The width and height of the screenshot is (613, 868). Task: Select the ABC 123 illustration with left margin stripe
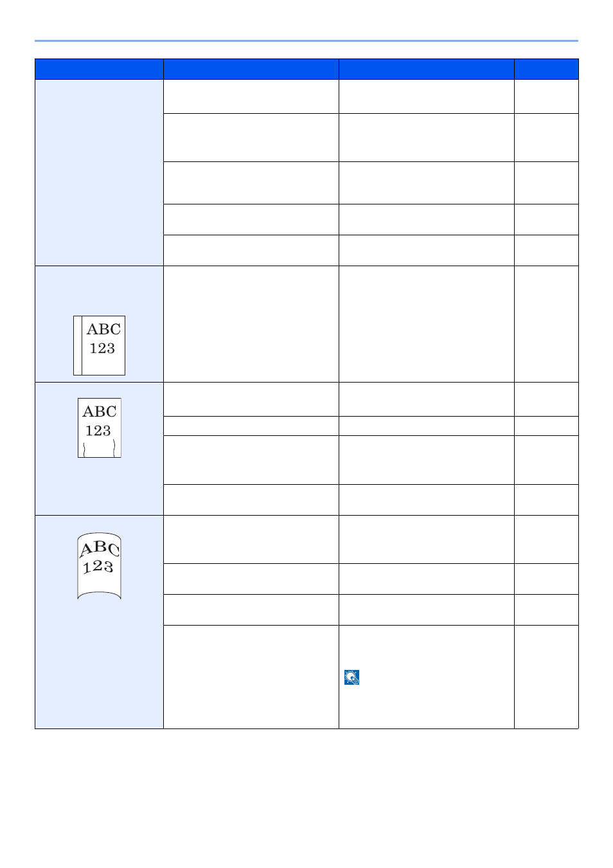pyautogui.click(x=99, y=345)
